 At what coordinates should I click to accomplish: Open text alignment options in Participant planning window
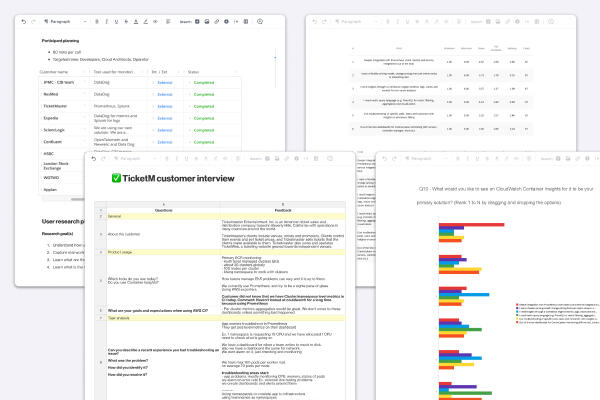pyautogui.click(x=168, y=22)
